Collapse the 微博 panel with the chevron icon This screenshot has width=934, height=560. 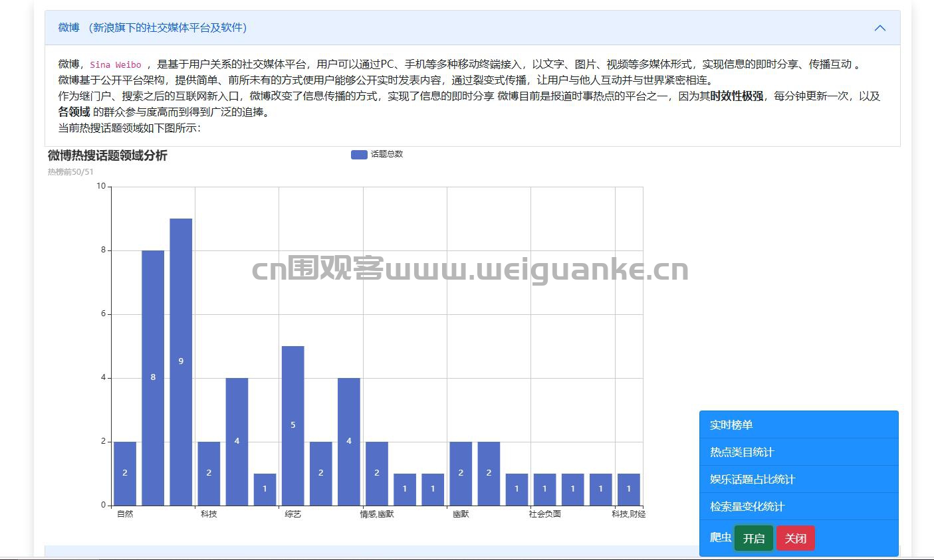(x=879, y=28)
